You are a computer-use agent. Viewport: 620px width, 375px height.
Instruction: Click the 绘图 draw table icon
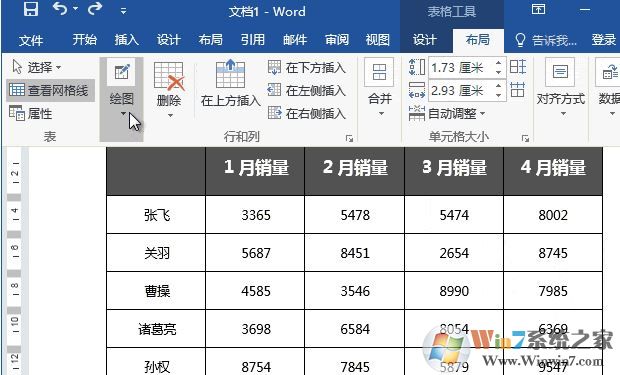pos(121,73)
